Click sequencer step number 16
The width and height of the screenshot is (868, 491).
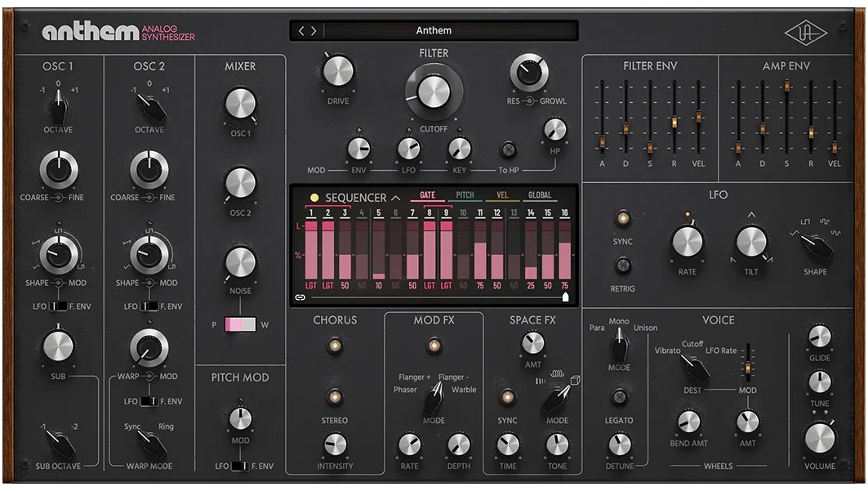[x=564, y=212]
